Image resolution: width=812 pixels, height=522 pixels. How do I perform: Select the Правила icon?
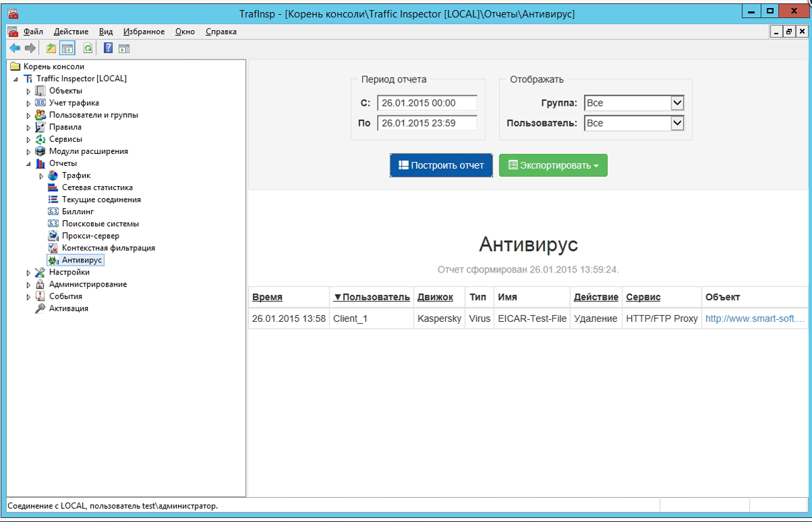coord(40,127)
